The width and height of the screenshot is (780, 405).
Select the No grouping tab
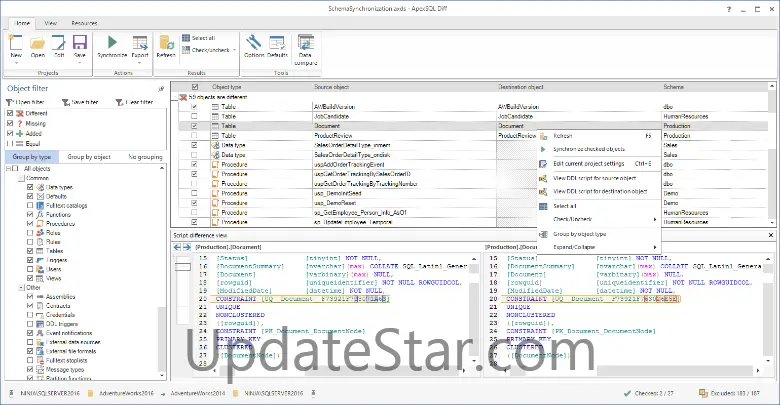[x=145, y=157]
